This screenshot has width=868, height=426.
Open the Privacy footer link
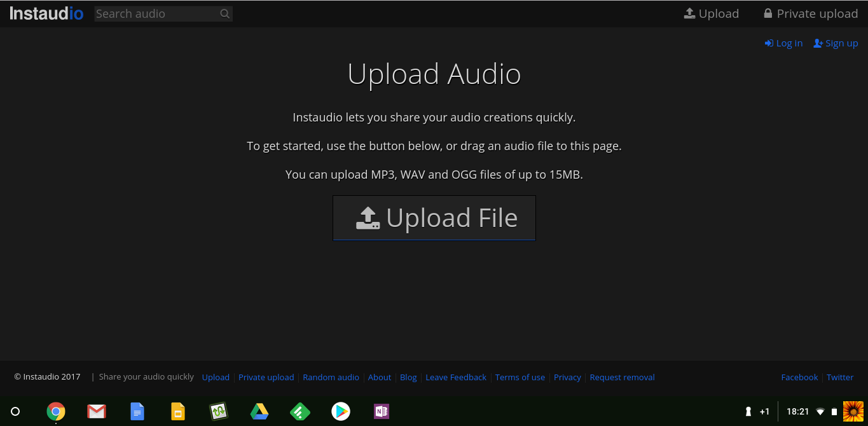point(567,377)
